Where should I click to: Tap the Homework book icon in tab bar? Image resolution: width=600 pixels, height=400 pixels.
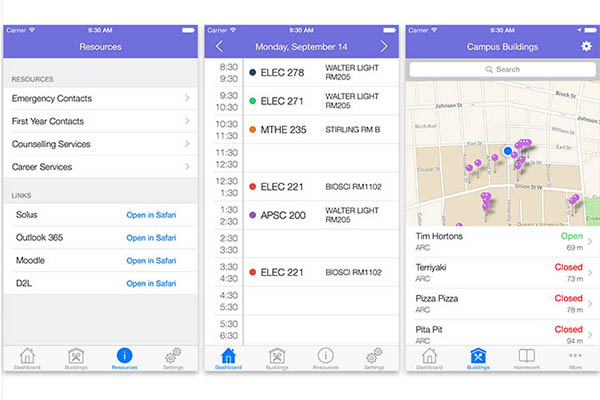525,358
